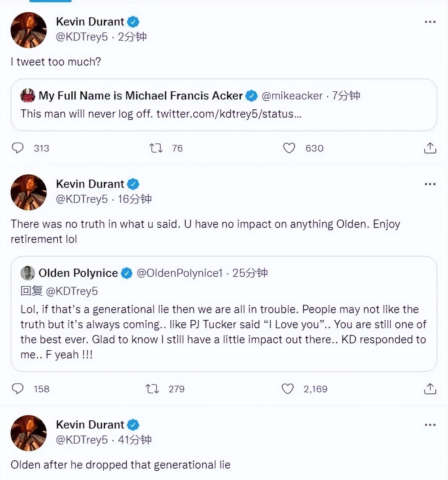Share the "I tweet too much?" tweet
The height and width of the screenshot is (480, 448).
pos(430,148)
